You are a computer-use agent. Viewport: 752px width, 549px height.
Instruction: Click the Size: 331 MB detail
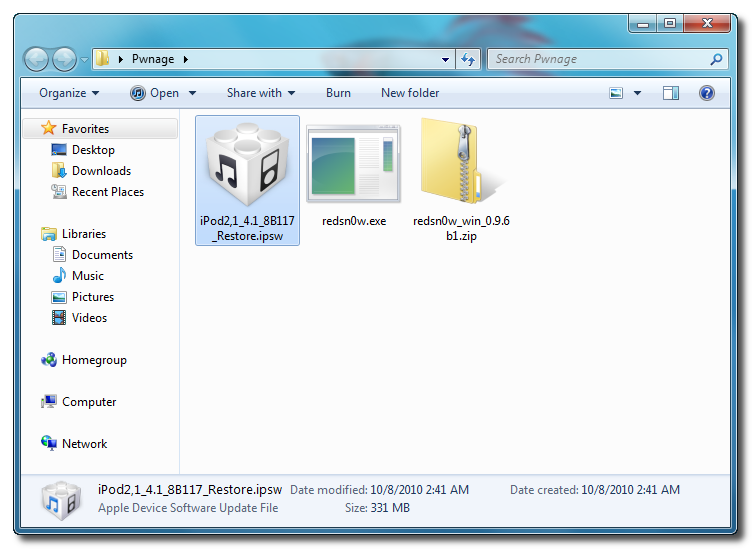377,508
